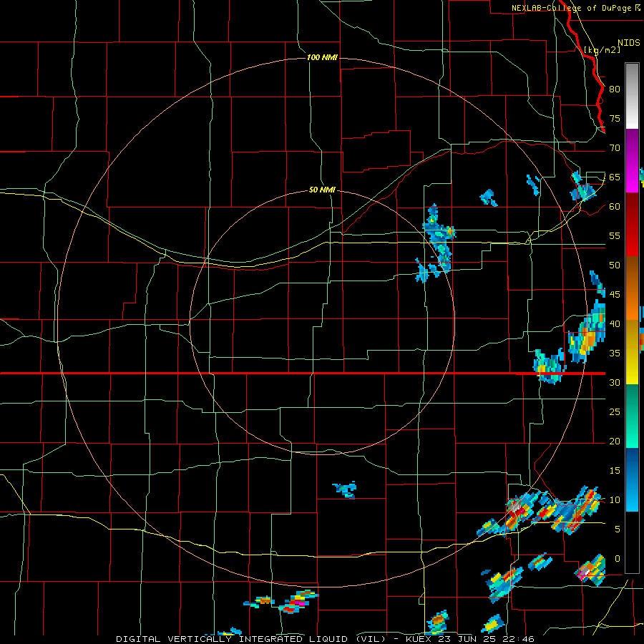Screen dimensions: 644x644
Task: Click the 5 value on the color scale
Action: click(x=617, y=530)
